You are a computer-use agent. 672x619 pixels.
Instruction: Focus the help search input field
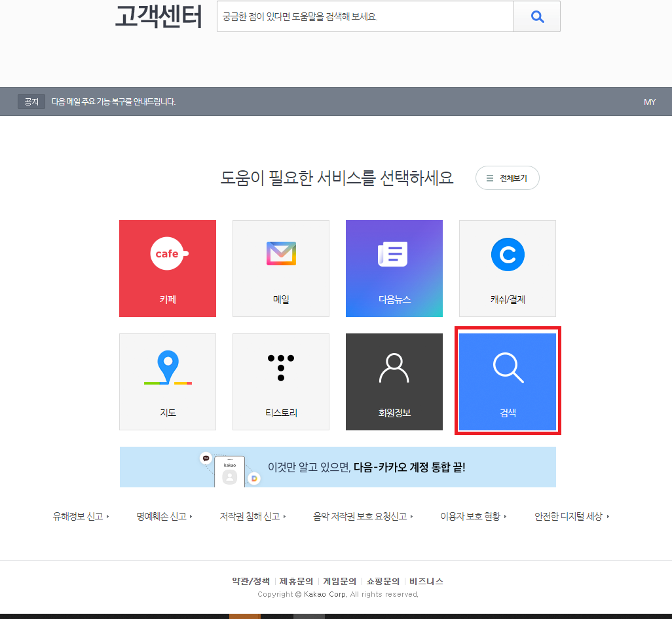(365, 16)
